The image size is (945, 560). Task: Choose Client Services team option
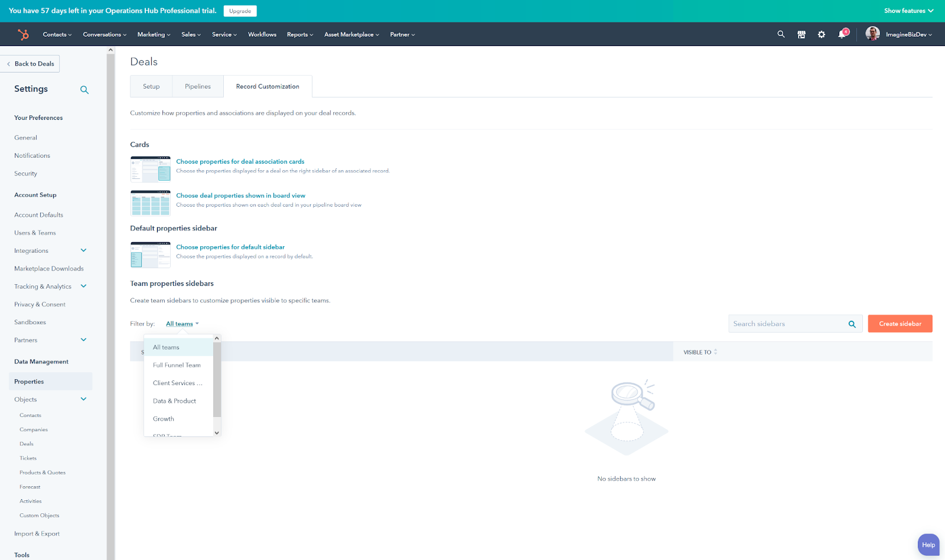click(179, 383)
